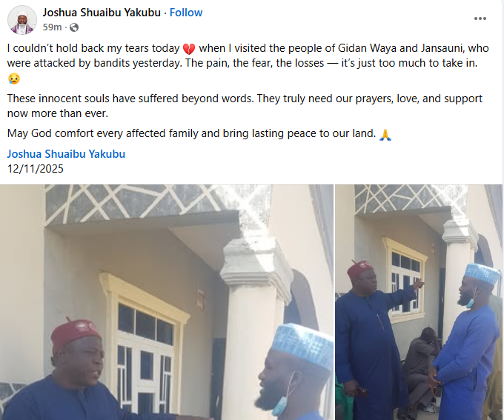The height and width of the screenshot is (420, 504).
Task: Click the 'These innocent souls' paragraph
Action: click(x=245, y=106)
